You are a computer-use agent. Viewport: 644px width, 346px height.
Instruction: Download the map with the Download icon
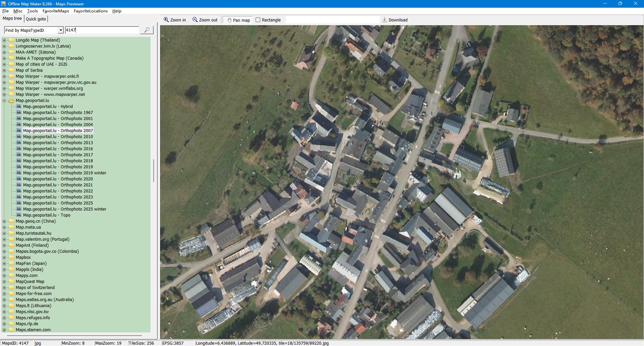click(x=395, y=20)
